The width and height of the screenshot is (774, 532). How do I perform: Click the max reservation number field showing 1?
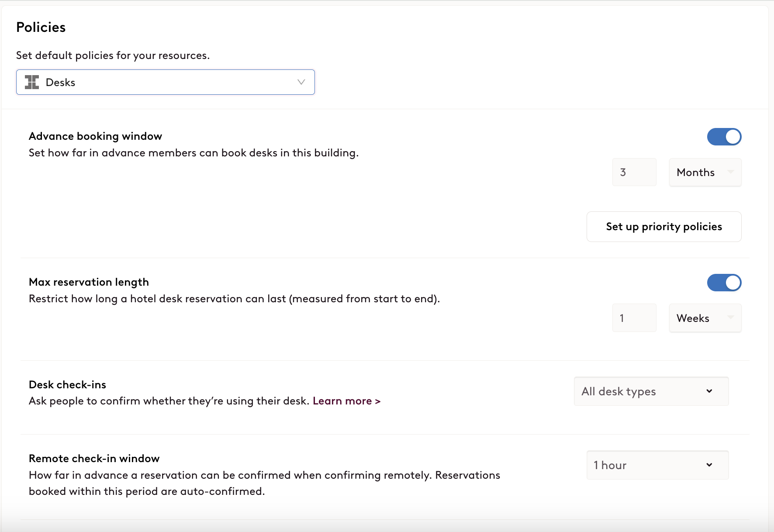pos(634,318)
